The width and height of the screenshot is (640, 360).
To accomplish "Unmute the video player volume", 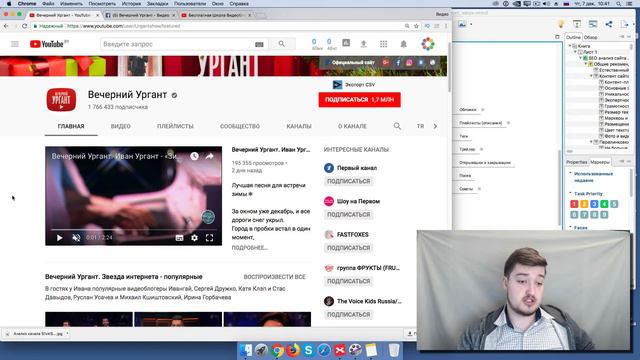I will [76, 238].
